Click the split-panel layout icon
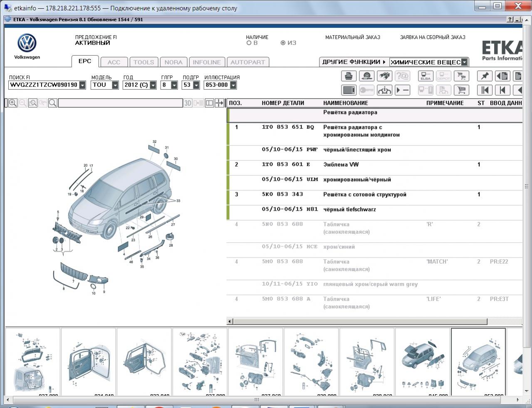This screenshot has width=532, height=408. click(x=210, y=103)
